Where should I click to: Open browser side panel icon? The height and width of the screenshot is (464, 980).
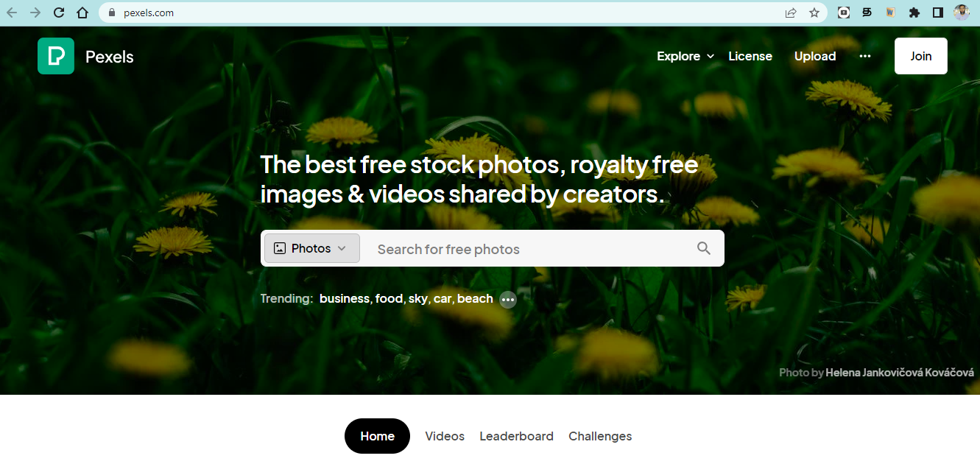coord(938,13)
